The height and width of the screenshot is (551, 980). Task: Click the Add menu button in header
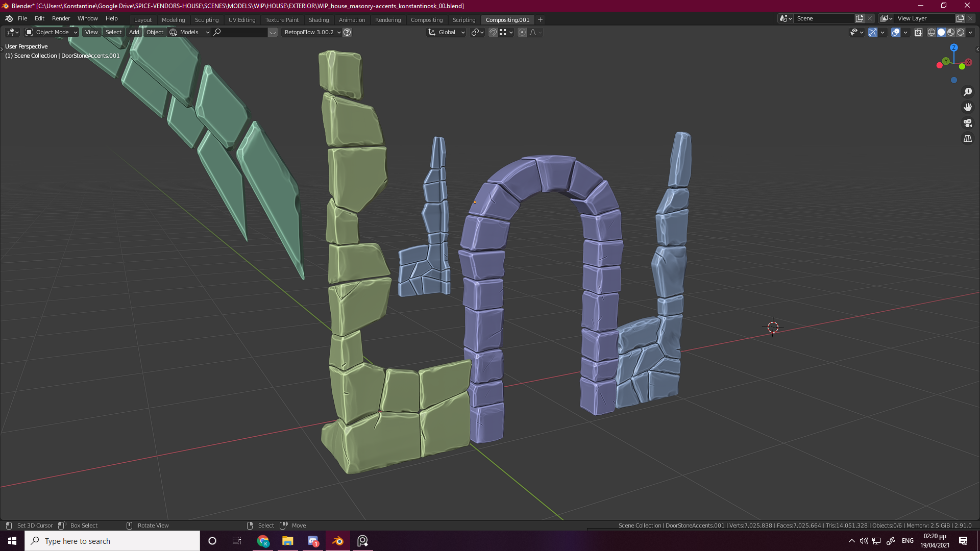pos(134,32)
